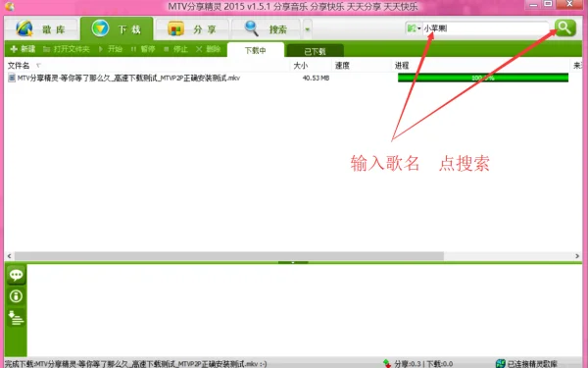Select the MTV分享精灵 mkv file row
The height and width of the screenshot is (368, 588).
point(292,78)
